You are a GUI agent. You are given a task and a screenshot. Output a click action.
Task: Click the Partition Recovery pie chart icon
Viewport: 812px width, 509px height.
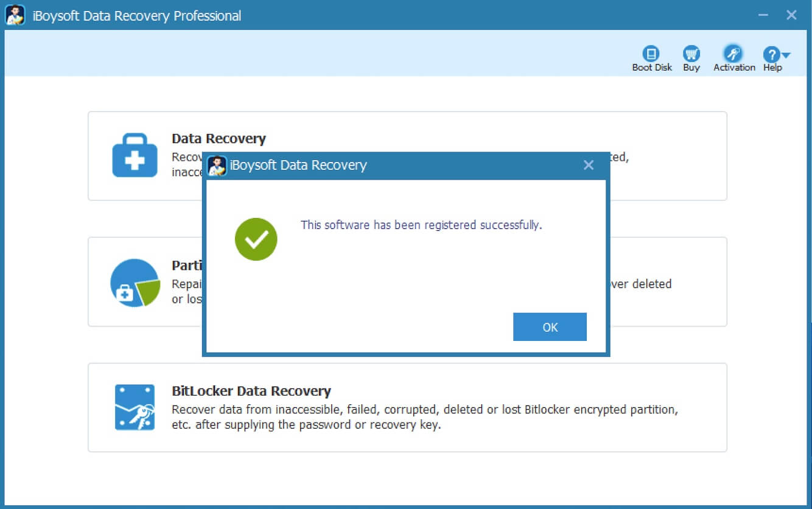coord(135,282)
